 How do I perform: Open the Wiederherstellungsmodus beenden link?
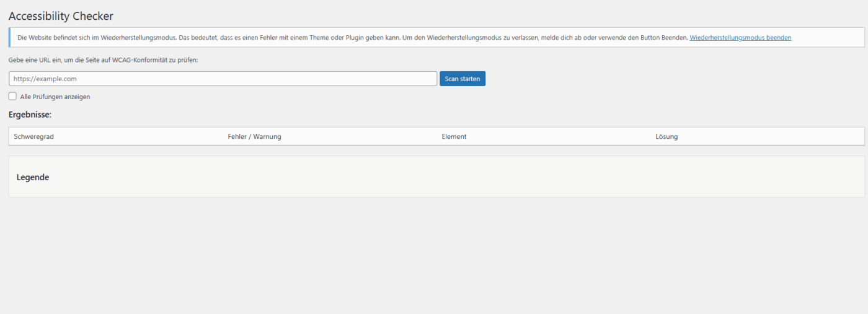(740, 38)
